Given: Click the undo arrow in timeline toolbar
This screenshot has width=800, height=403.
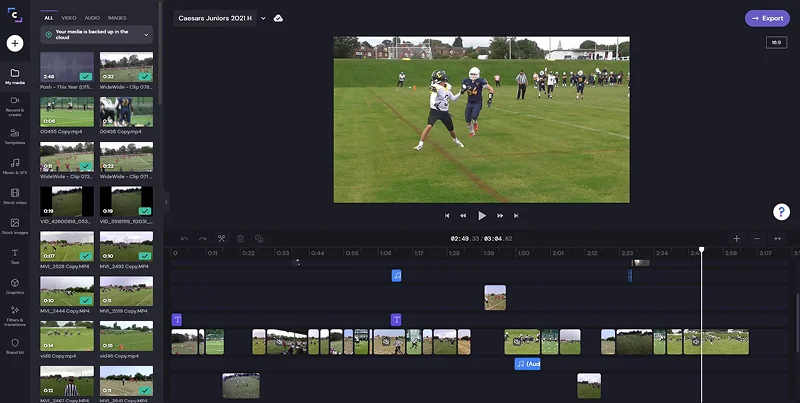Looking at the screenshot, I should pos(184,239).
